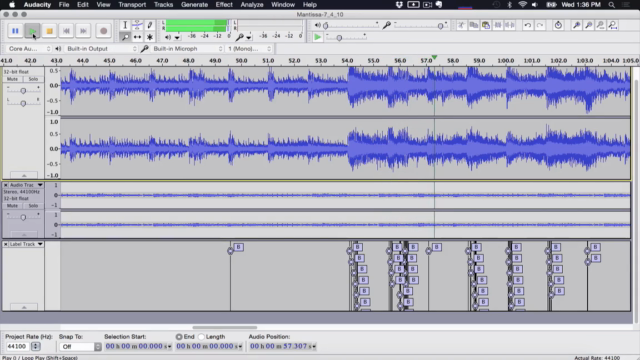The height and width of the screenshot is (360, 640).
Task: Close the Label Track with its X
Action: (6, 244)
